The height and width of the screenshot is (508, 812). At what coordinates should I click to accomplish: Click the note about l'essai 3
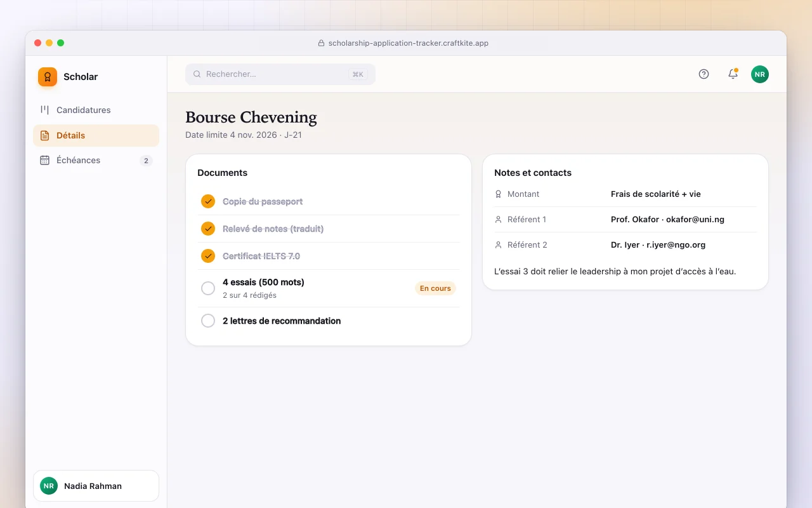point(615,272)
